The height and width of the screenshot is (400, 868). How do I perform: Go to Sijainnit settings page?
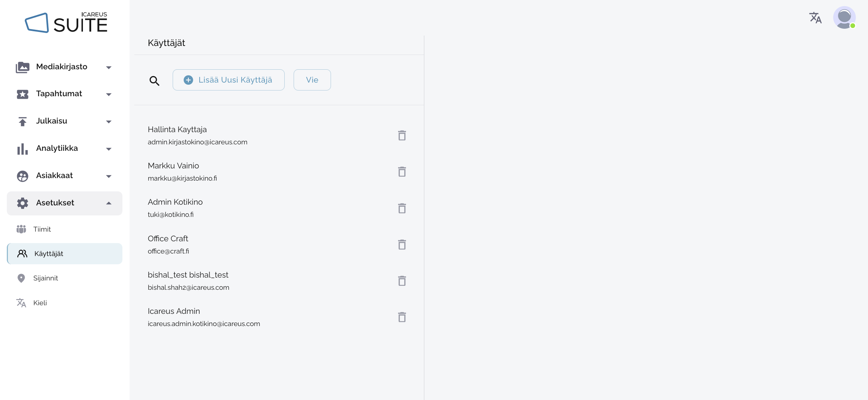[46, 278]
